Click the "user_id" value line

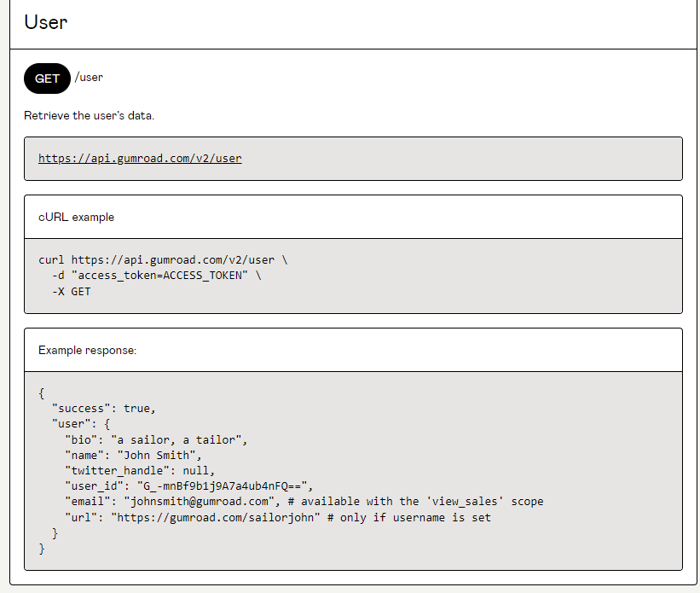pyautogui.click(x=189, y=486)
